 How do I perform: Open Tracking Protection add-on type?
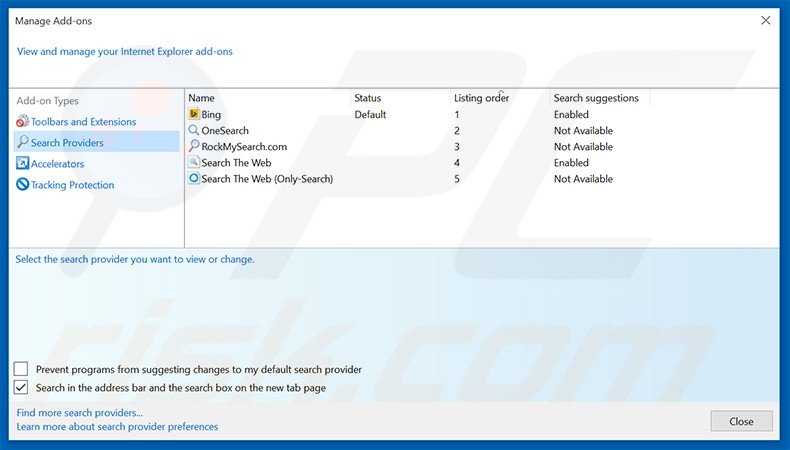[73, 185]
